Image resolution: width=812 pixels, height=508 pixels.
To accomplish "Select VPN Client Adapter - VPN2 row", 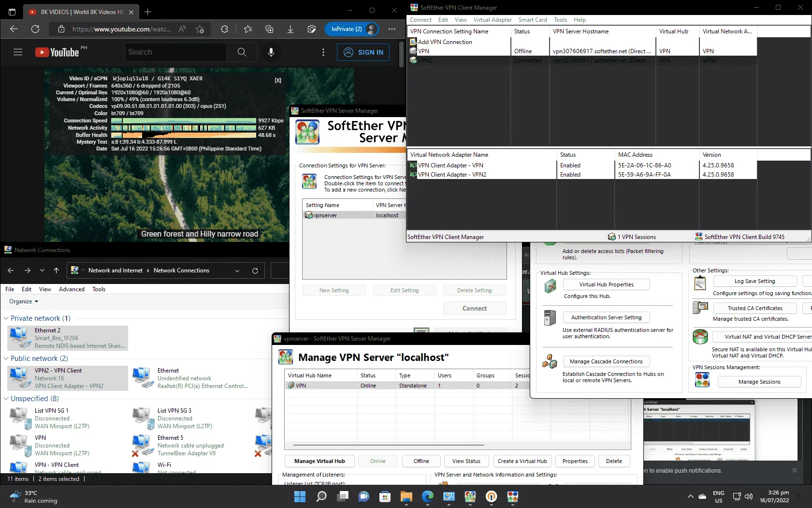I will (582, 175).
